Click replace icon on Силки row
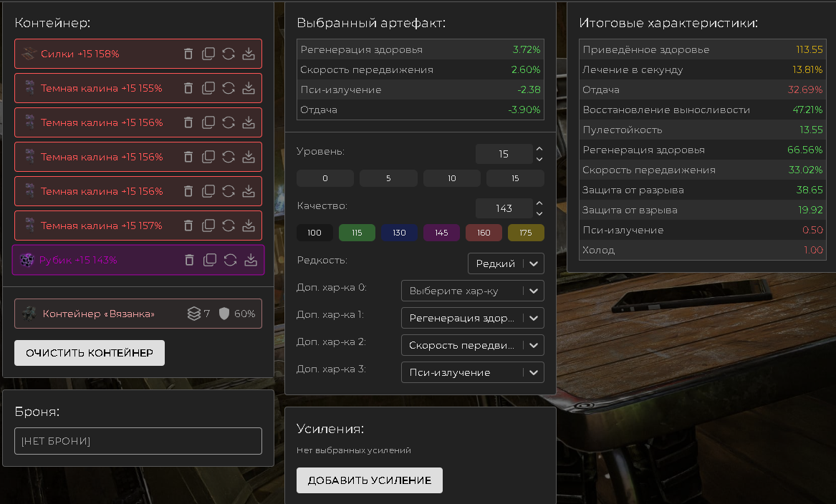Viewport: 836px width, 504px height. click(x=229, y=54)
